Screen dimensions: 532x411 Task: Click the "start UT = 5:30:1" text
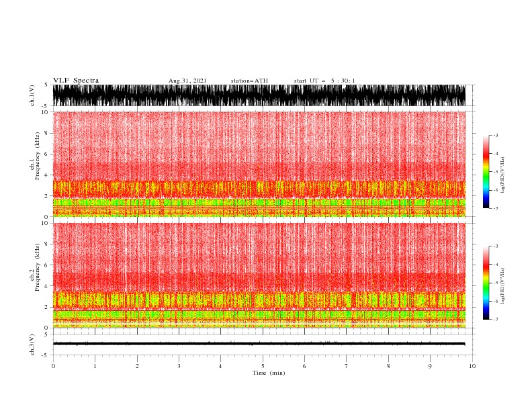coord(324,81)
